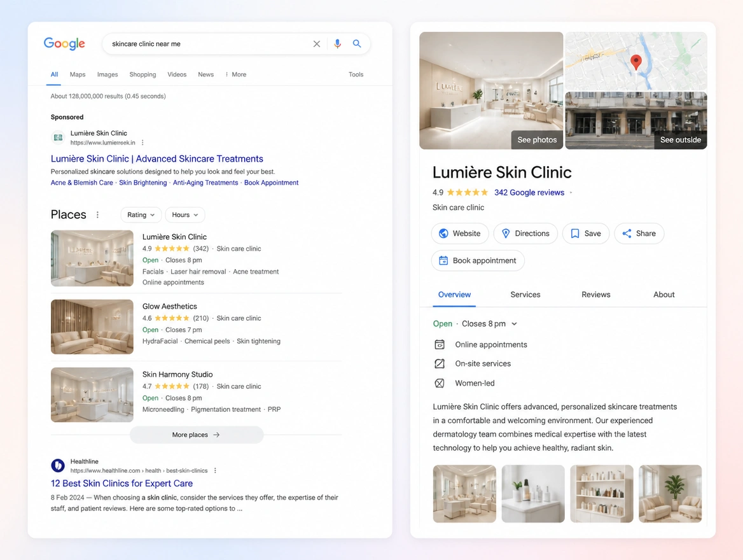Screen dimensions: 743x560
Task: Start voice search with microphone icon
Action: click(337, 44)
